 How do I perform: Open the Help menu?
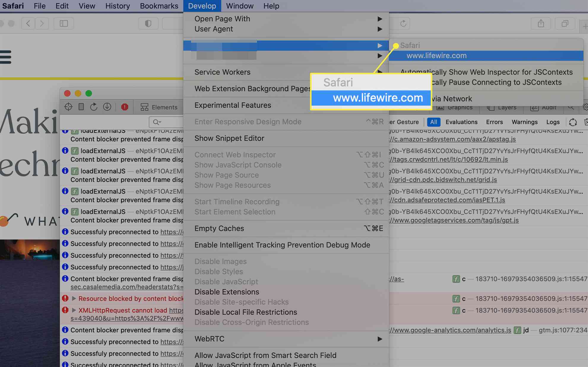coord(271,6)
